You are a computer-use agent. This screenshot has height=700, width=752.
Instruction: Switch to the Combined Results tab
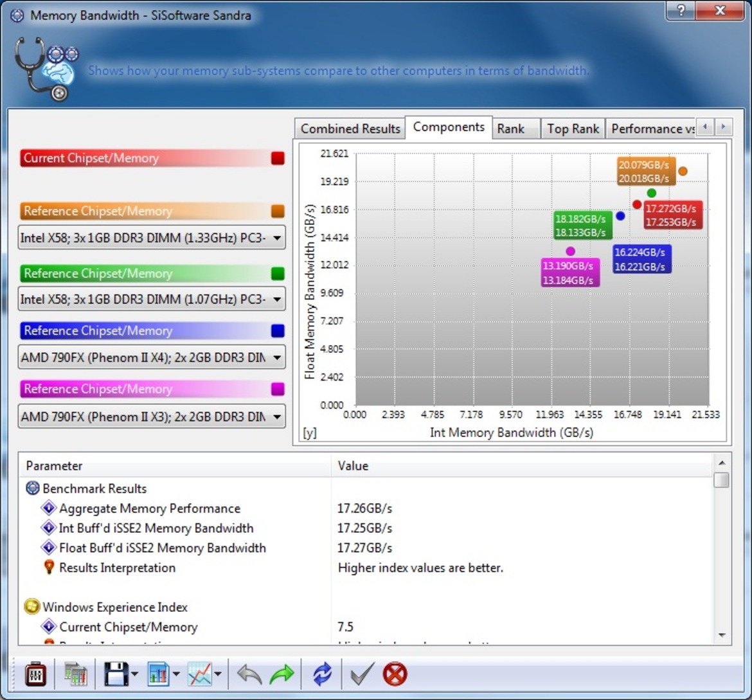[x=350, y=129]
